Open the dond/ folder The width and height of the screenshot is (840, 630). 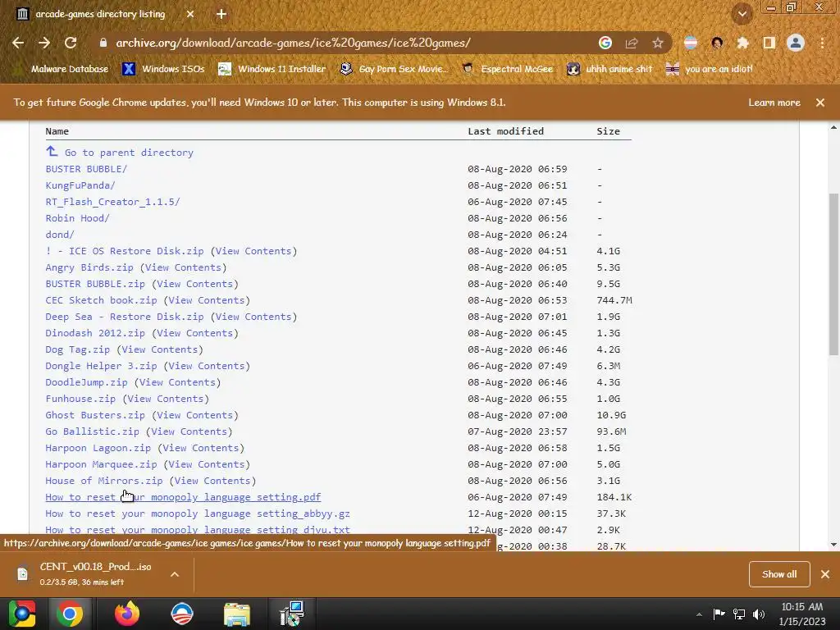point(60,235)
